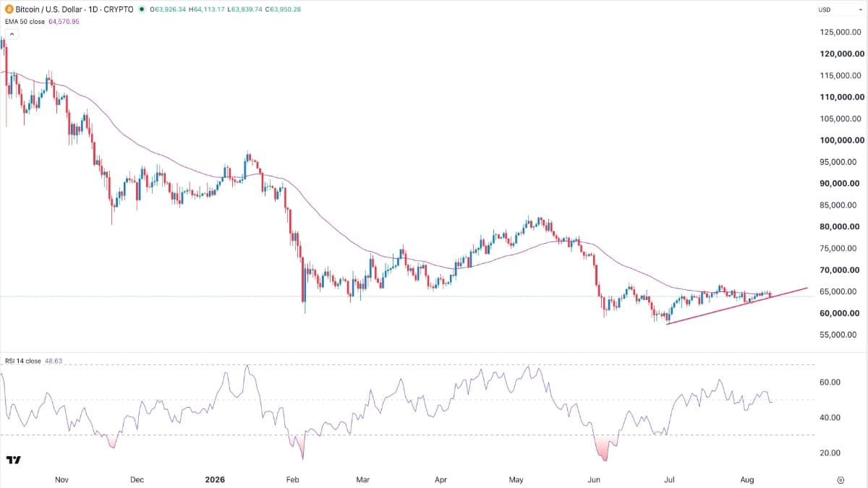Click the RSI value 48.63
868x488 pixels.
pos(55,360)
